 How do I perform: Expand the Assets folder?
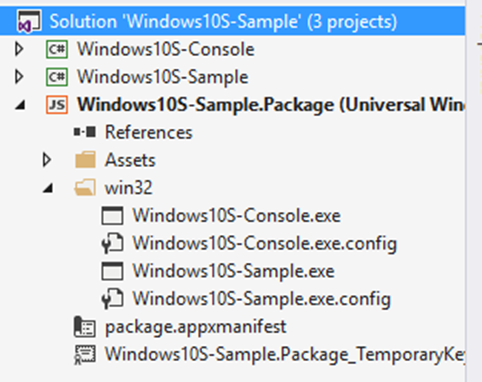tap(47, 160)
